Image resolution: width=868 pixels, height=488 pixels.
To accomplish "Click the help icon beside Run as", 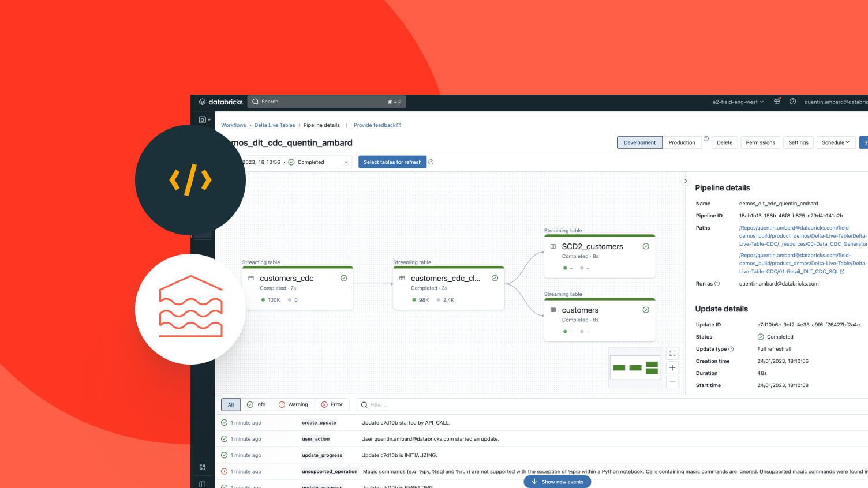I will point(717,284).
